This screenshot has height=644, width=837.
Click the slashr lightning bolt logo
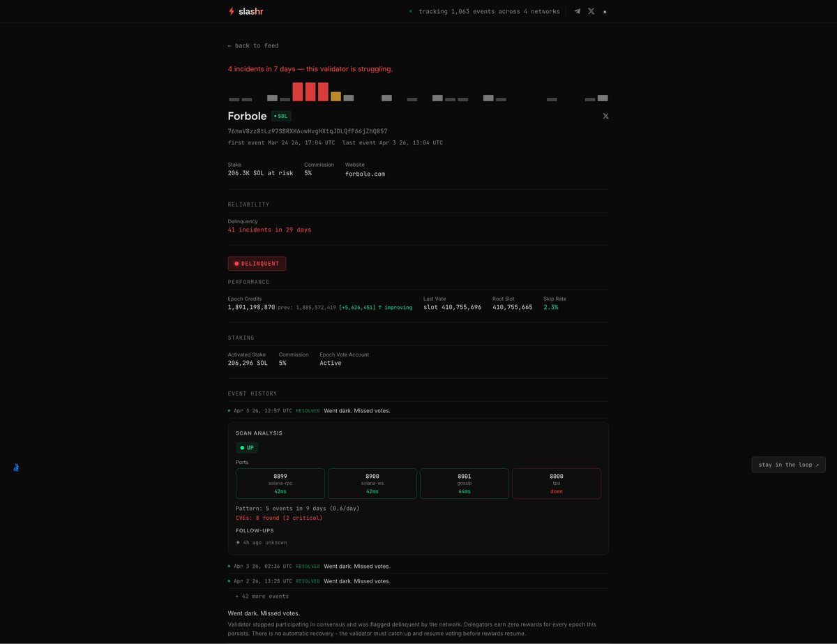(232, 11)
